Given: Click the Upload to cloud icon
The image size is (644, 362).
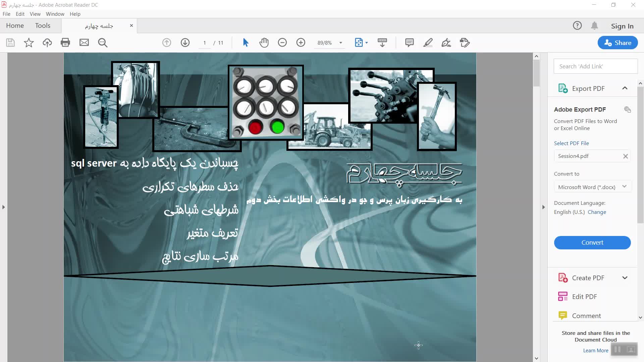Looking at the screenshot, I should (47, 43).
